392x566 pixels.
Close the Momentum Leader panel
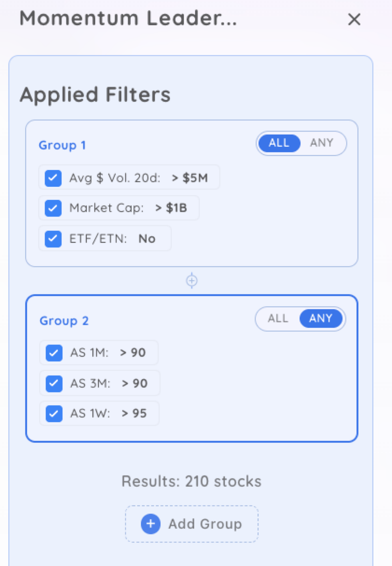[x=354, y=19]
